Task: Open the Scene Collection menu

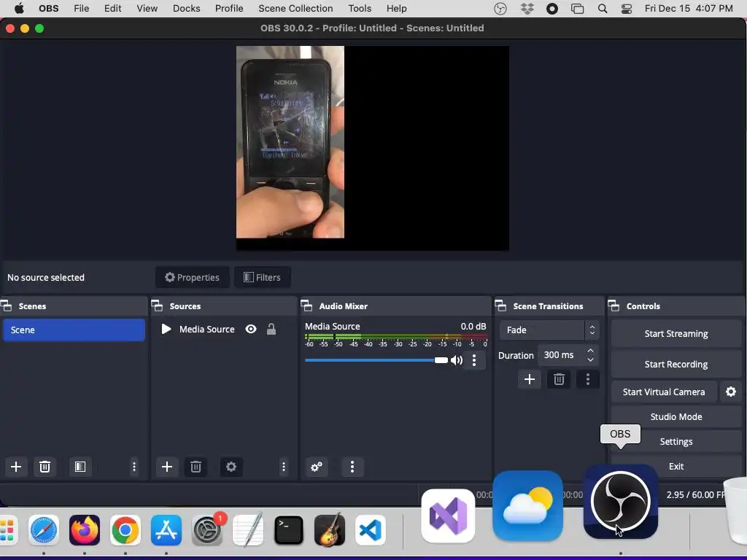Action: [295, 9]
